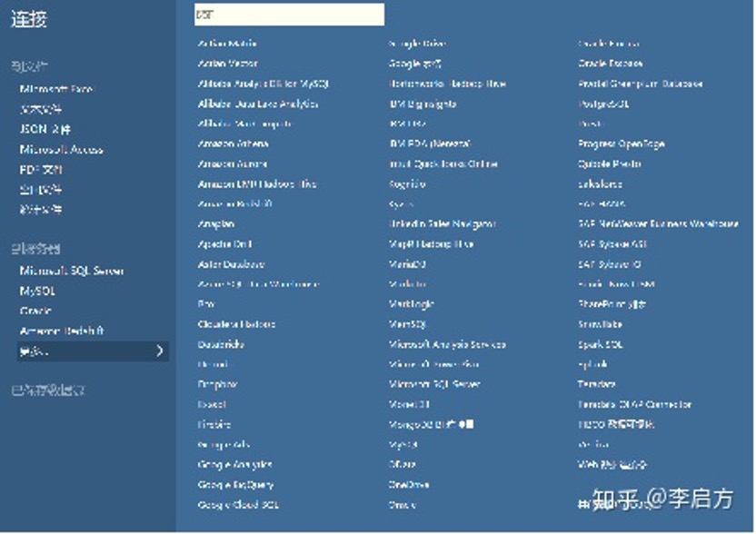This screenshot has height=534, width=756.
Task: Select SAP NetWeaver Business Warehouse
Action: tap(658, 224)
